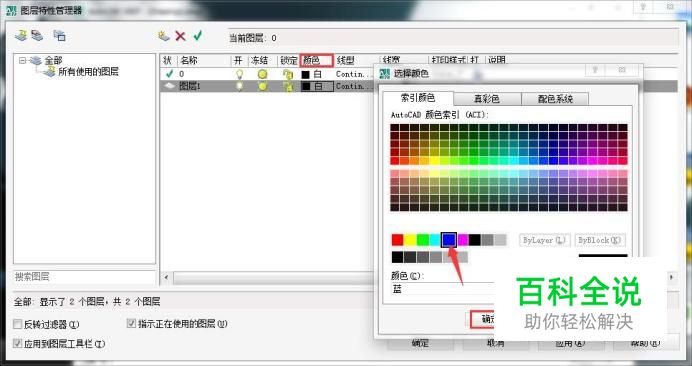Screen dimensions: 692x366
Task: Select layer name 图层1 in the list
Action: tap(190, 87)
